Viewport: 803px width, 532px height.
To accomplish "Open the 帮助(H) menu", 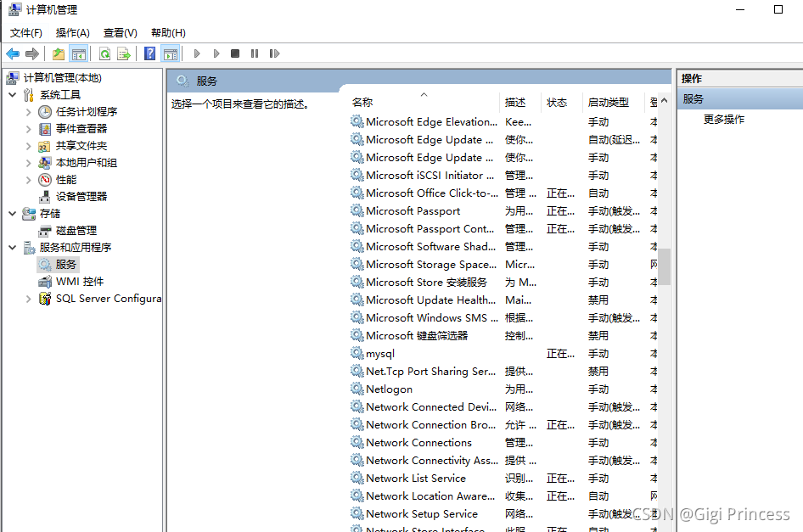I will [x=168, y=33].
